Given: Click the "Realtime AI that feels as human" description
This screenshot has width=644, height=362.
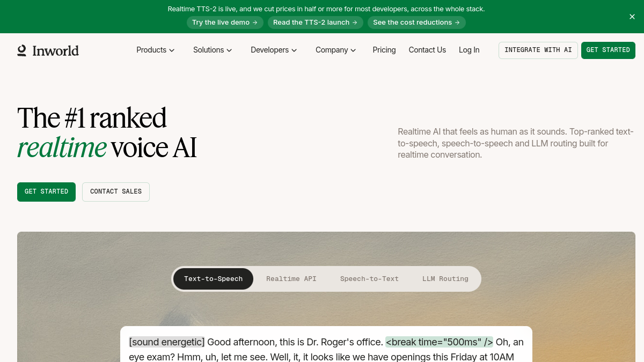Looking at the screenshot, I should coord(516,143).
